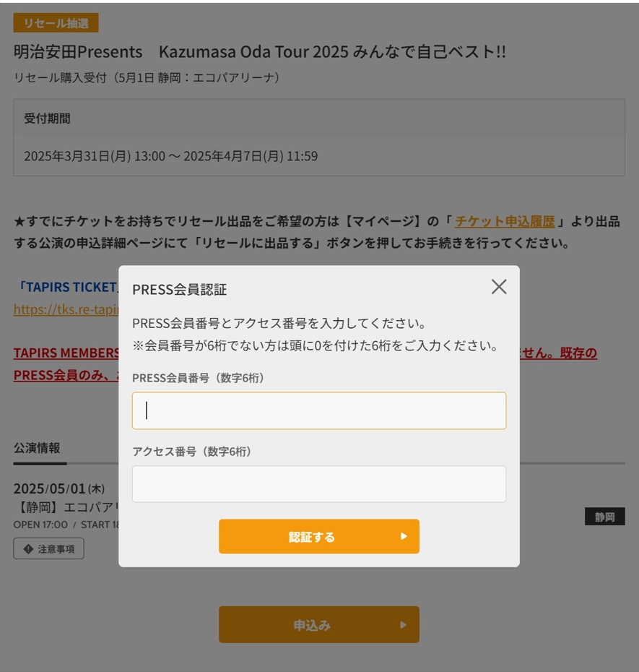Click the PRESS会員番号（数字6桁） field label

pos(198,378)
